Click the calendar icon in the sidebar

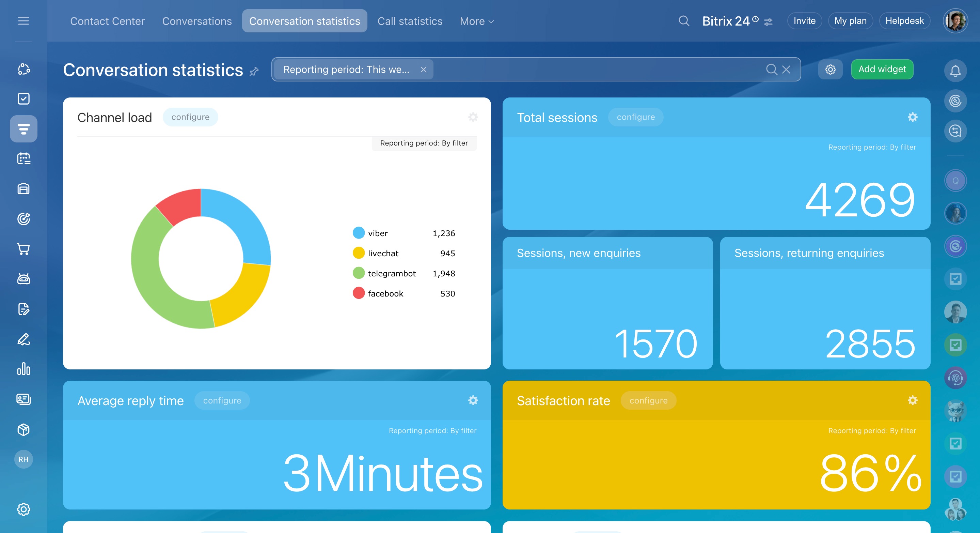point(23,158)
